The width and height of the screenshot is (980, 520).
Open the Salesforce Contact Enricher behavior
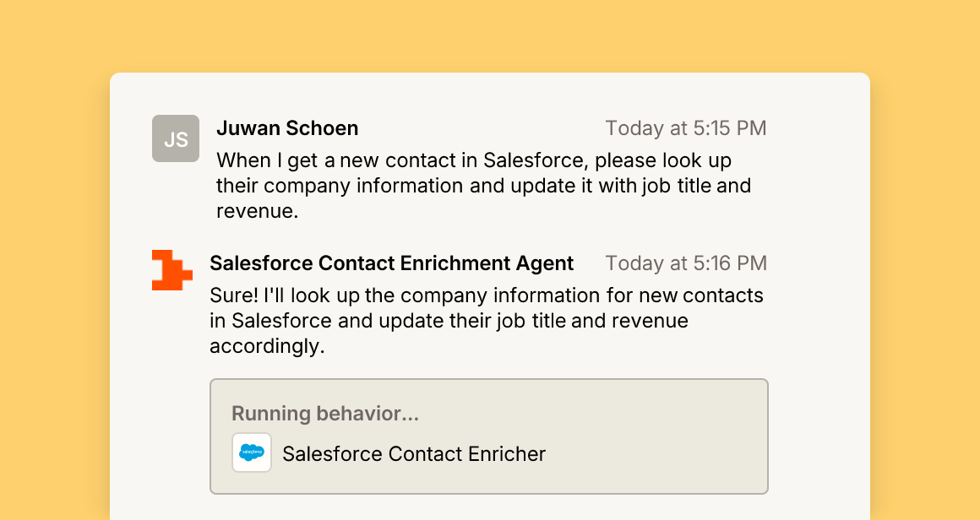[x=414, y=454]
